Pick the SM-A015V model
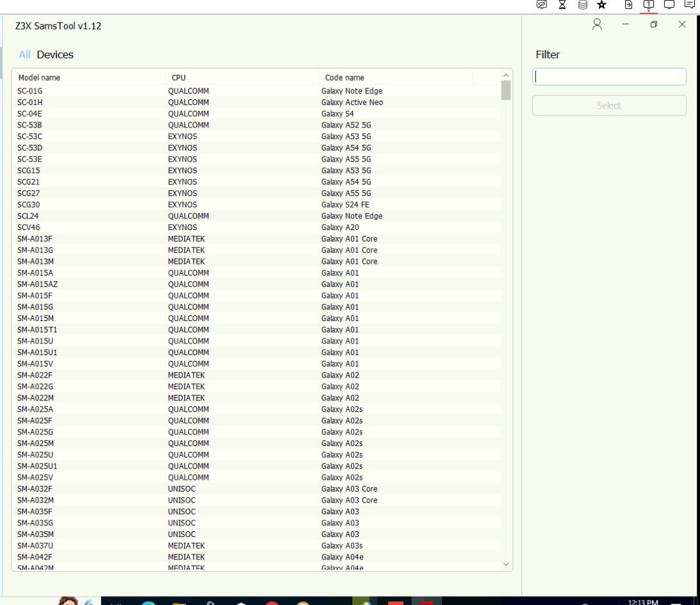The width and height of the screenshot is (700, 605). (257, 364)
